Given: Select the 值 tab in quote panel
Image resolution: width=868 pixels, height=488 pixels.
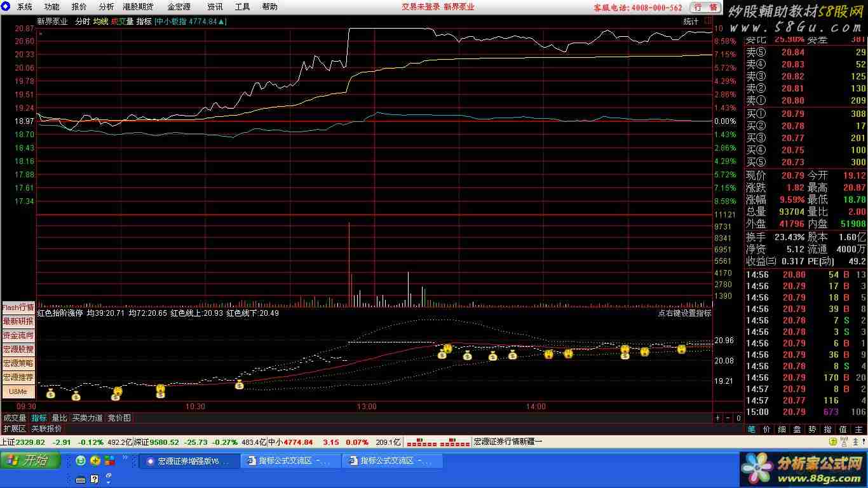Looking at the screenshot, I should point(843,430).
